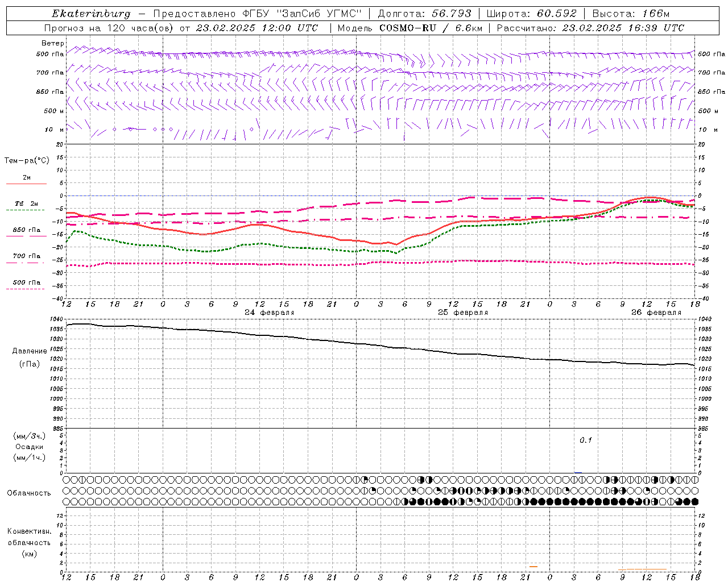
Task: Click the Давление panel label
Action: 30,351
